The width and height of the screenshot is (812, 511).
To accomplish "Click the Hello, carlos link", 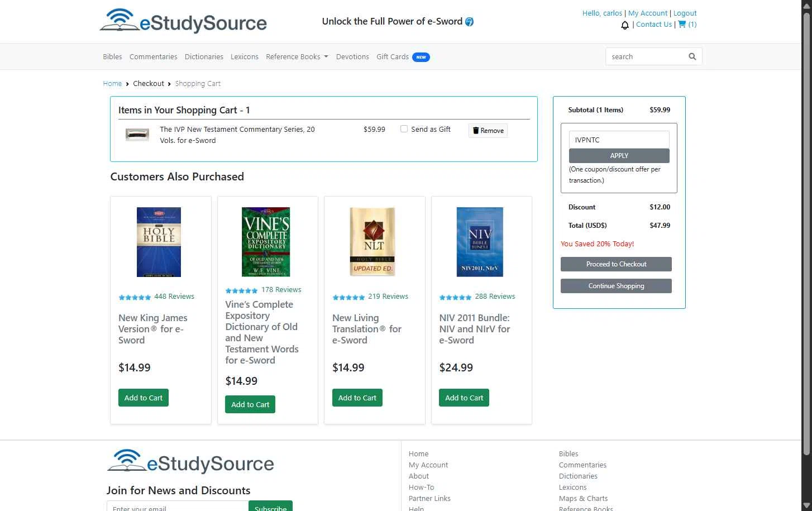I will (x=602, y=13).
